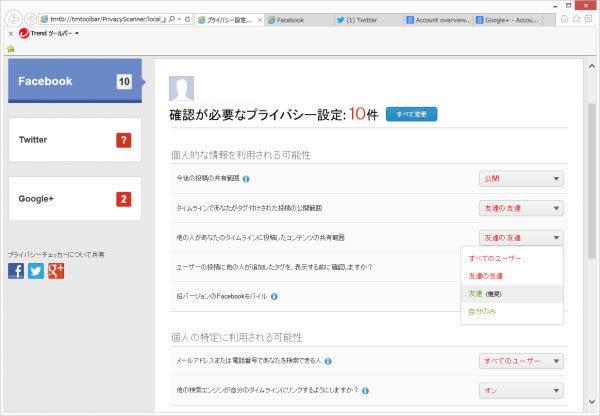Select the Facebook sidebar panel
The width and height of the screenshot is (600, 416).
point(75,81)
